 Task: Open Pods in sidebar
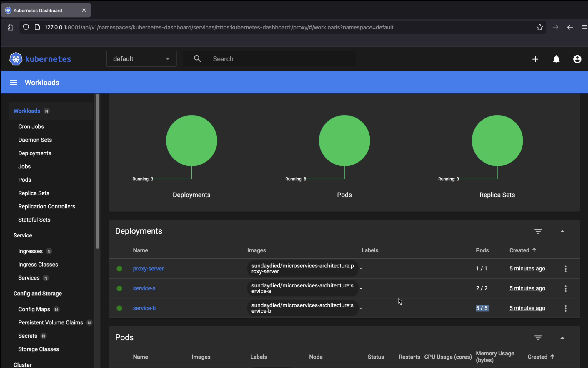coord(25,180)
